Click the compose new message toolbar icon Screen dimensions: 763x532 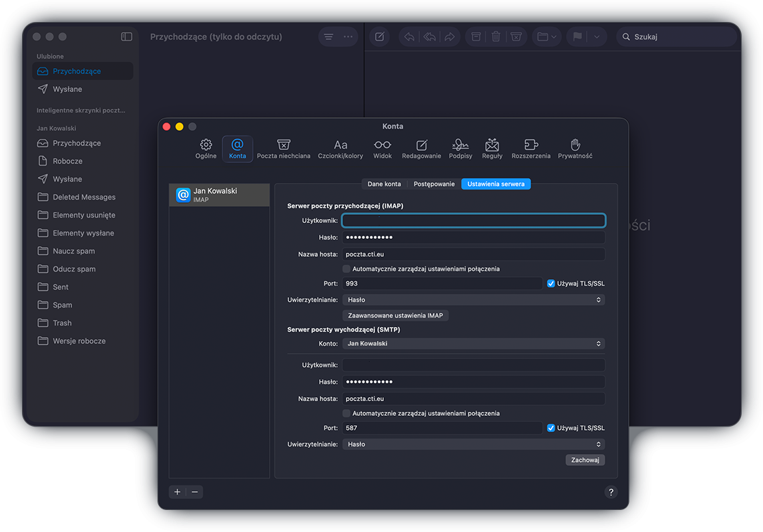coord(379,37)
